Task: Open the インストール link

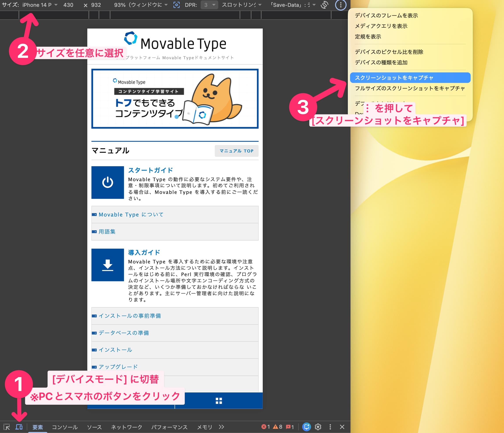Action: 175,350
